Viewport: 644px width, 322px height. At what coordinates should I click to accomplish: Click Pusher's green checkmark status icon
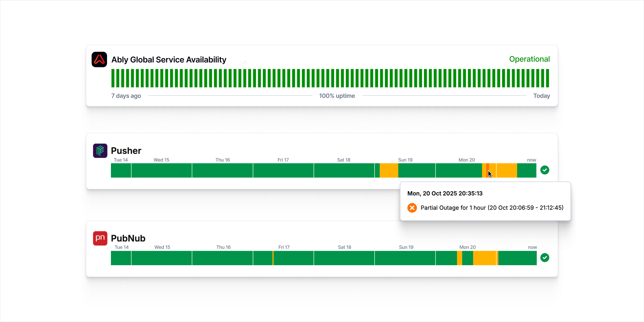pyautogui.click(x=545, y=170)
